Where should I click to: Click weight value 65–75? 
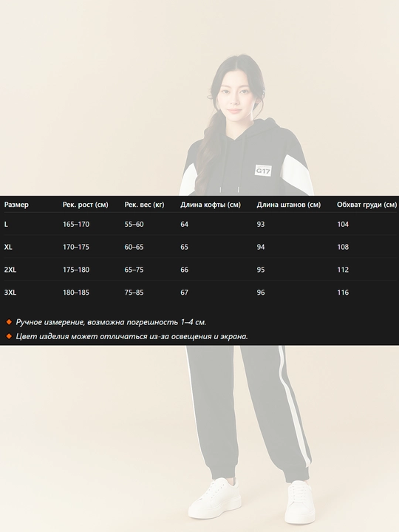[134, 270]
